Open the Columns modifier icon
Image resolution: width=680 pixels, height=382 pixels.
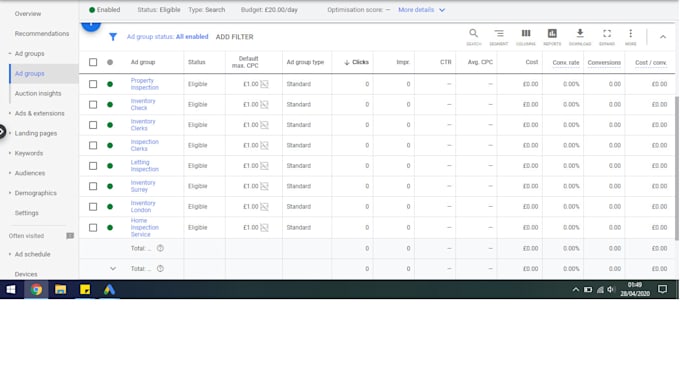(526, 36)
